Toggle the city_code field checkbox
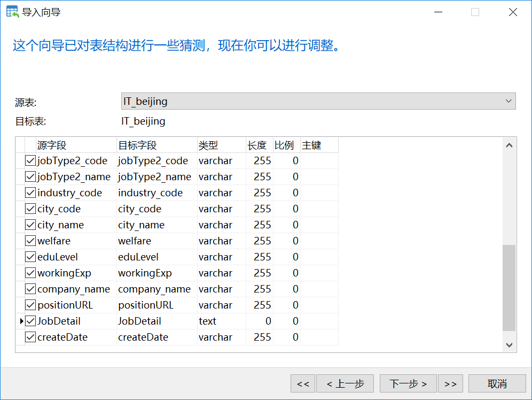This screenshot has height=400, width=532. click(30, 209)
